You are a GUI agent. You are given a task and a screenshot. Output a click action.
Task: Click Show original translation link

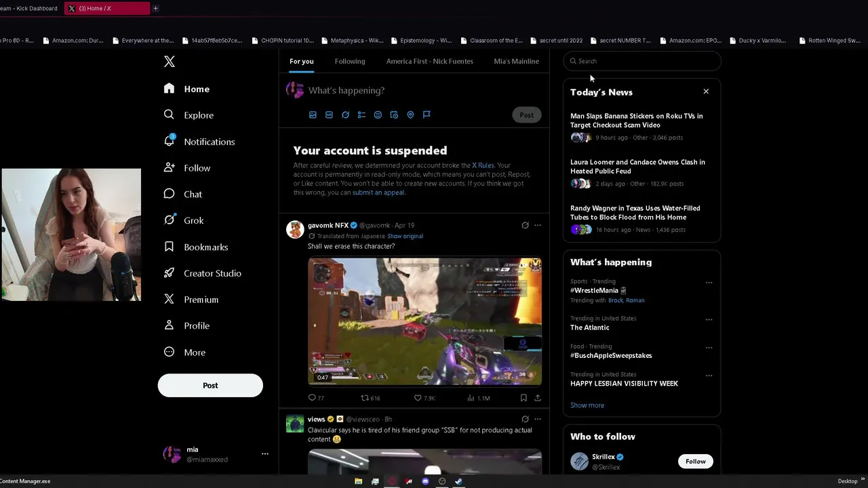click(x=405, y=236)
